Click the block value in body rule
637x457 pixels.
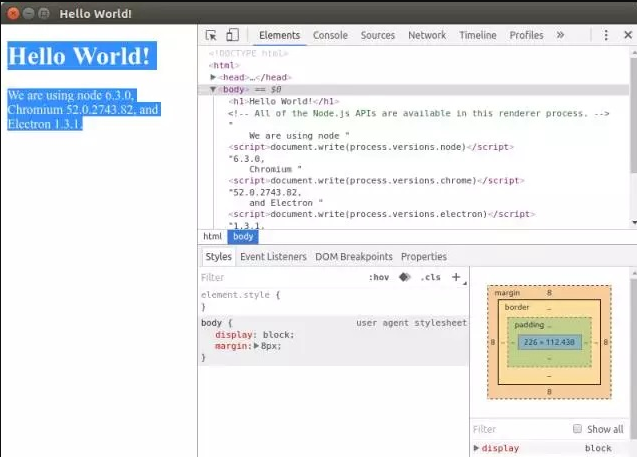click(276, 335)
